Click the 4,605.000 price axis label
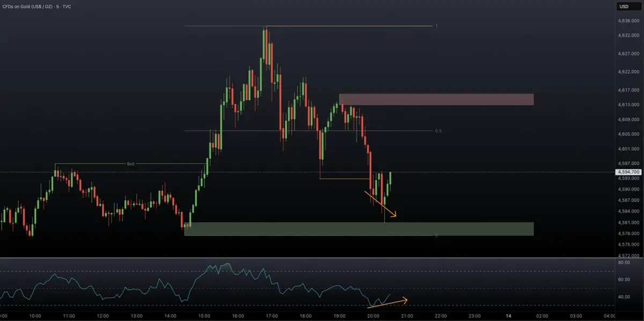This screenshot has height=321, width=644. click(x=628, y=134)
